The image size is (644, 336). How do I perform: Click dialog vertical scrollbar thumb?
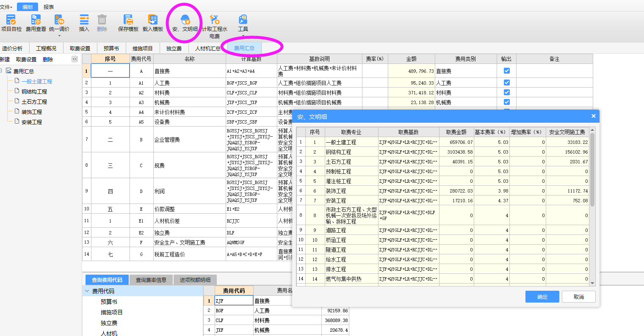[592, 169]
